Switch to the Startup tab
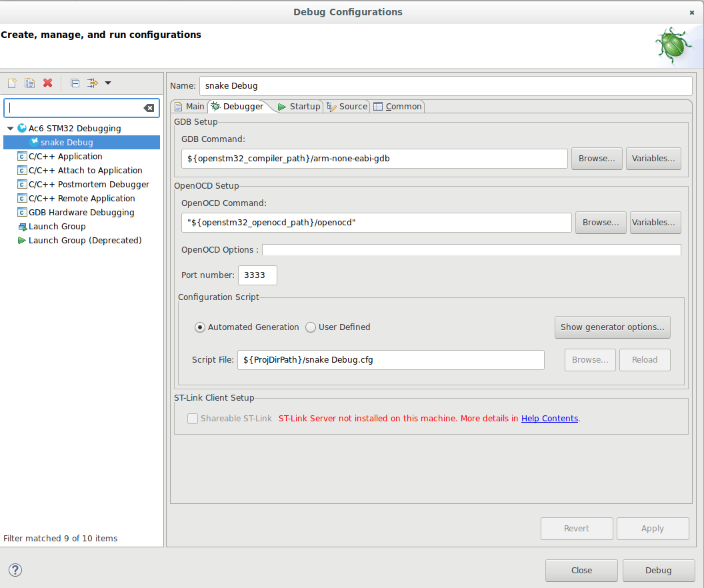 pyautogui.click(x=299, y=107)
